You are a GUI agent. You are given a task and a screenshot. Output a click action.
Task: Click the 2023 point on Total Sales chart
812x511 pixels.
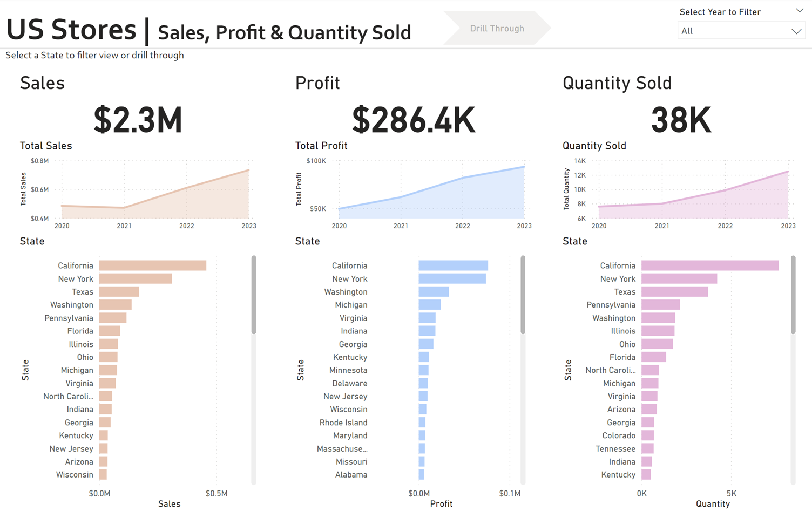(x=249, y=171)
